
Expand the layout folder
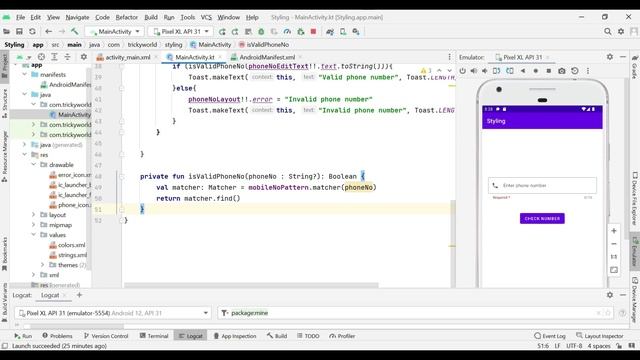(34, 215)
